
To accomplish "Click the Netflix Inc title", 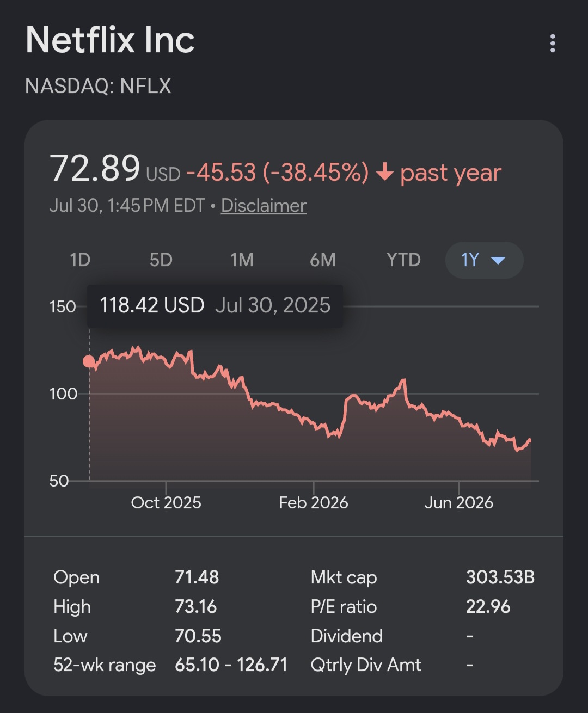I will (x=110, y=40).
